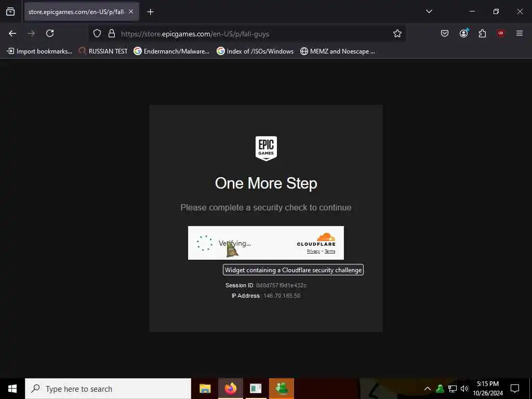Open MEMZ and Noescape bookmark
The width and height of the screenshot is (532, 399).
tap(338, 51)
